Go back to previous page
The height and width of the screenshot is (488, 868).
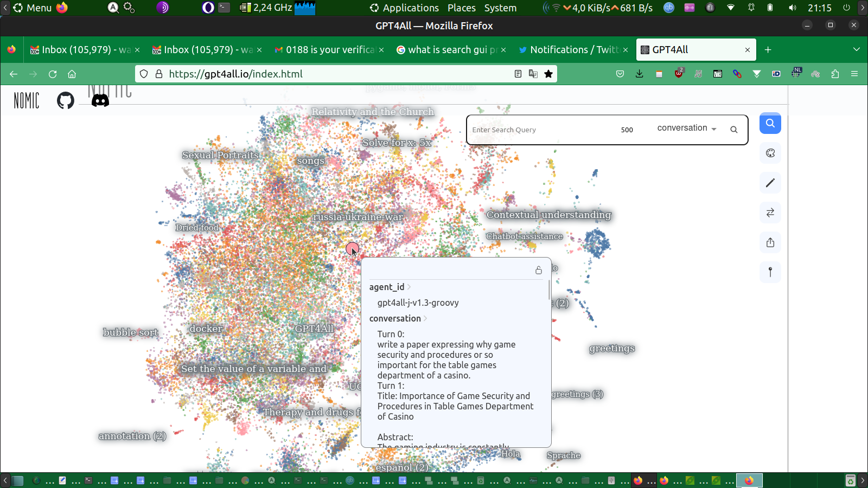click(x=14, y=74)
